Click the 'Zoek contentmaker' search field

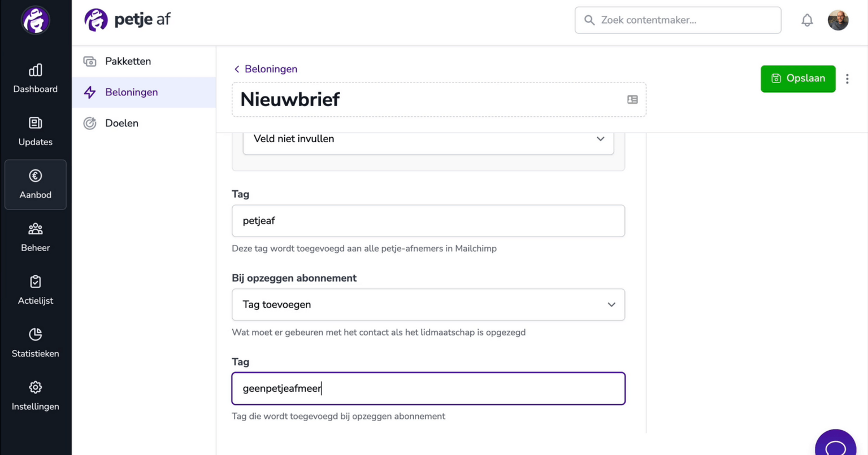pos(678,20)
